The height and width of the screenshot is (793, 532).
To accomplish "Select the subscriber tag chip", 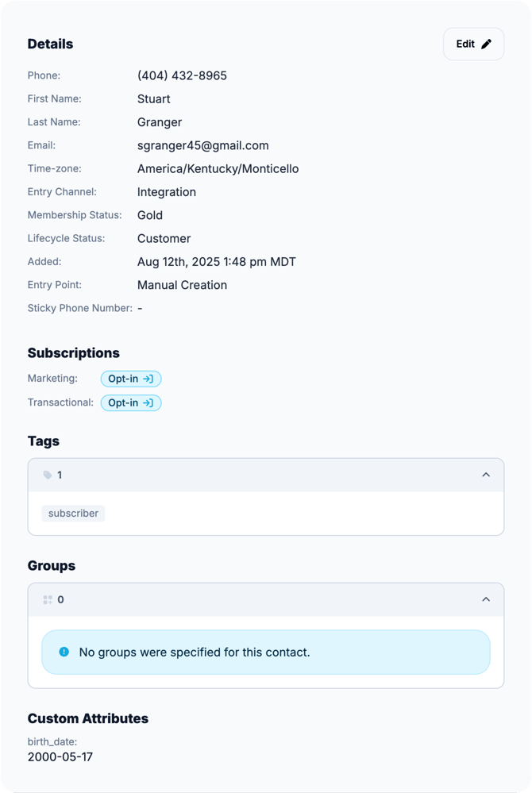I will (73, 514).
